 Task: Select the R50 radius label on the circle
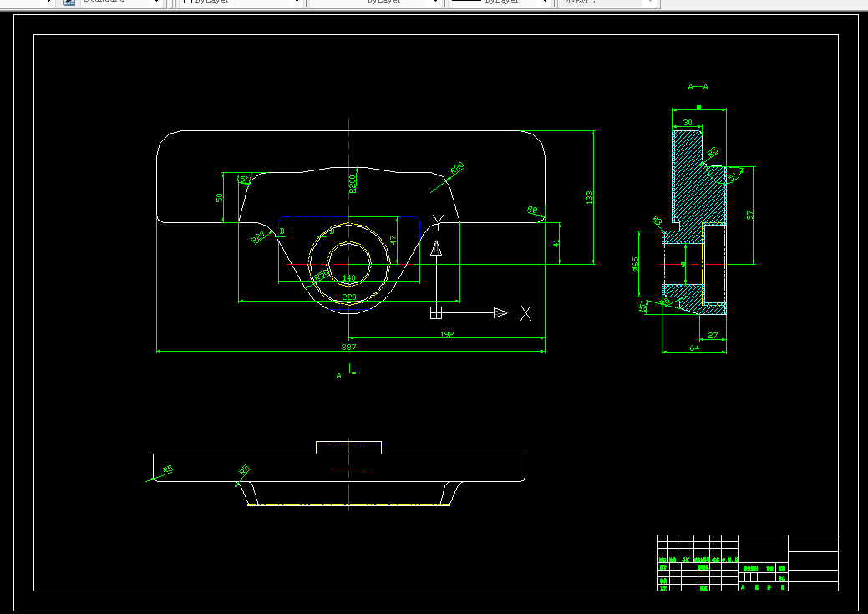pos(322,275)
